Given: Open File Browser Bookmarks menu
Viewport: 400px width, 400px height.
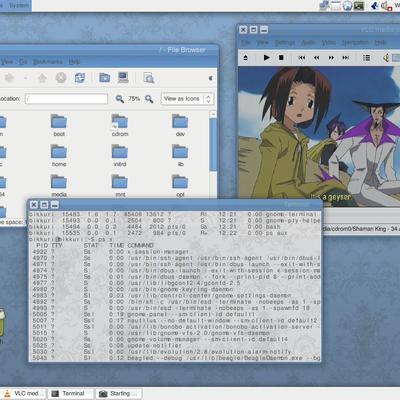Looking at the screenshot, I should pos(48,62).
